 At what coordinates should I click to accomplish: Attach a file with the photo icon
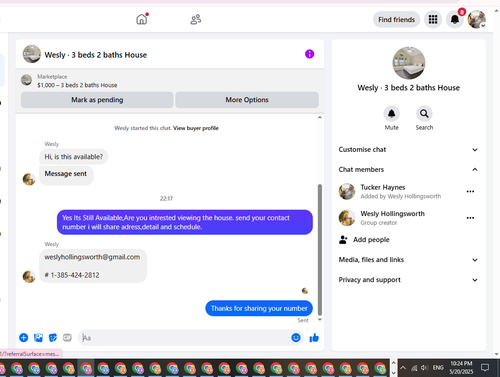tap(38, 338)
